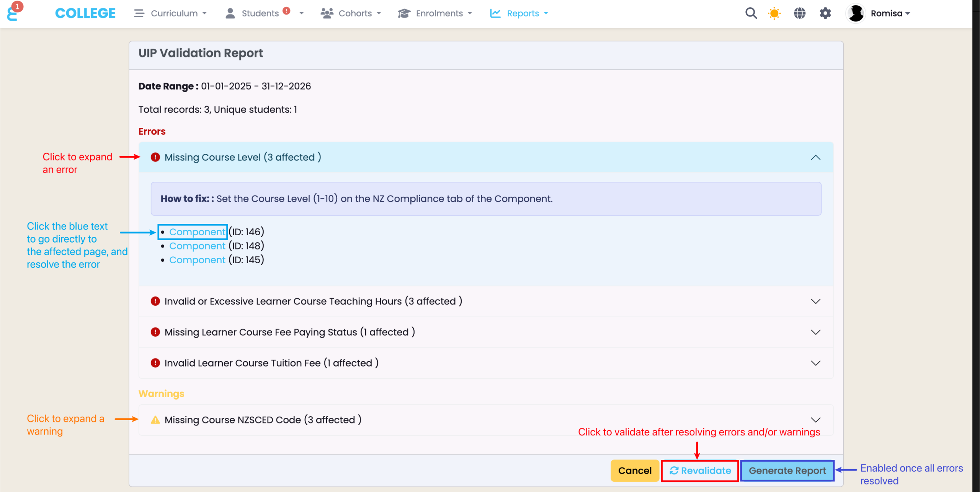The width and height of the screenshot is (980, 492).
Task: Open Component link for ID 146
Action: pyautogui.click(x=197, y=232)
